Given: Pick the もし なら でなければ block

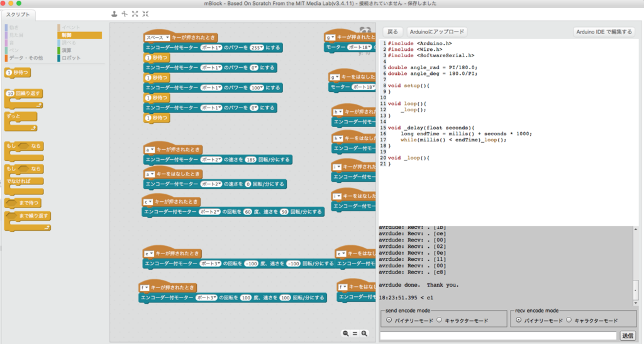Looking at the screenshot, I should [x=24, y=179].
